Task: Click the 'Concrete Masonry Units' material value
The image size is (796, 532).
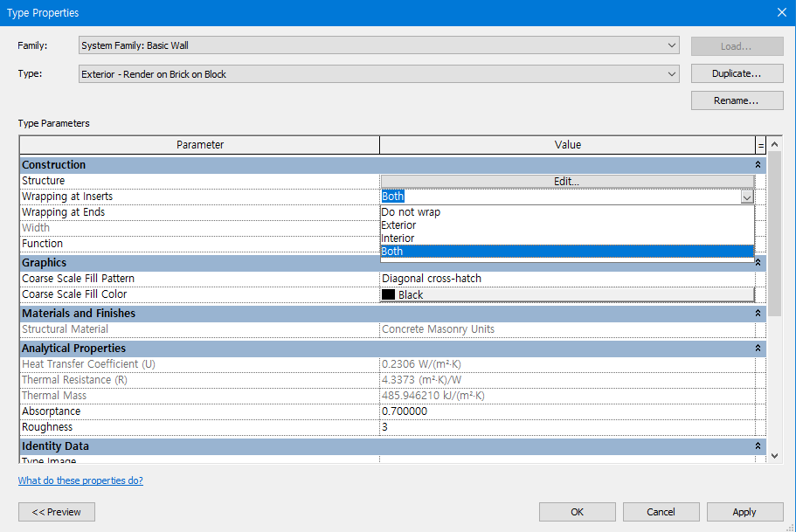Action: click(x=438, y=329)
